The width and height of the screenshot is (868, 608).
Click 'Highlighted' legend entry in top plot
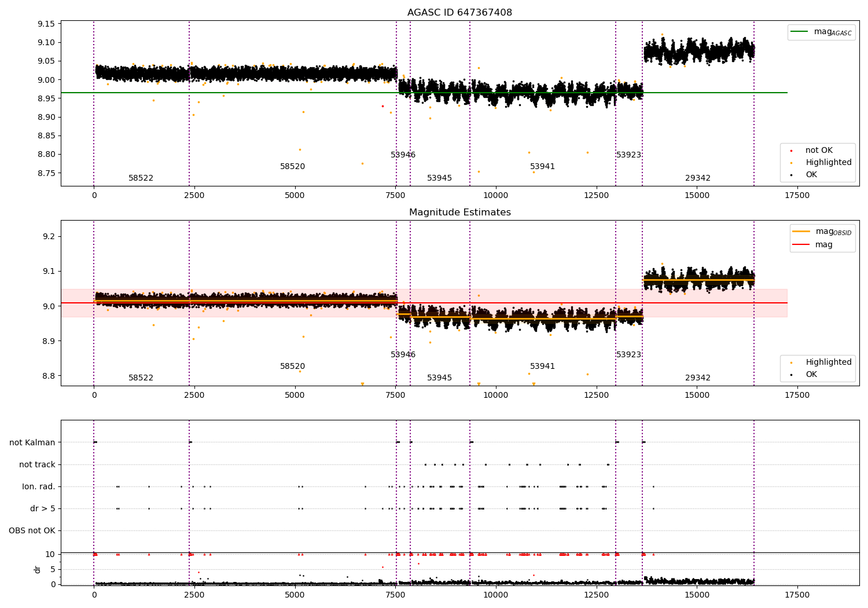(x=822, y=163)
